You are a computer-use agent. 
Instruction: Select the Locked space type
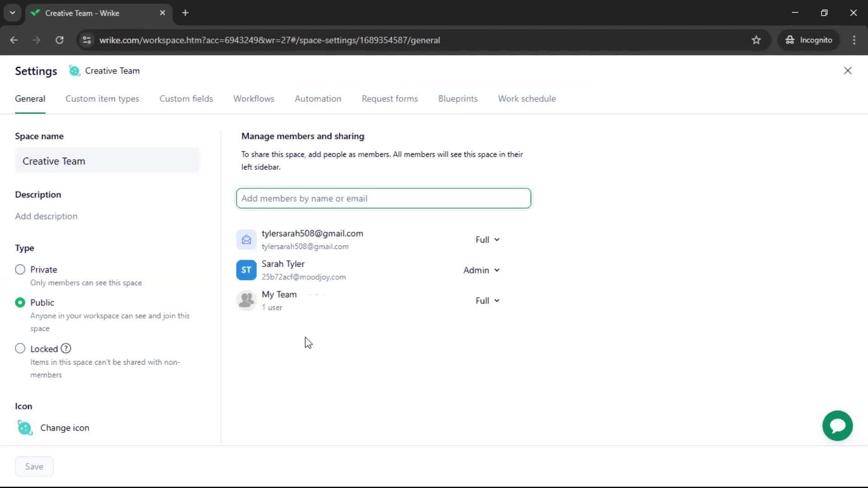point(20,348)
